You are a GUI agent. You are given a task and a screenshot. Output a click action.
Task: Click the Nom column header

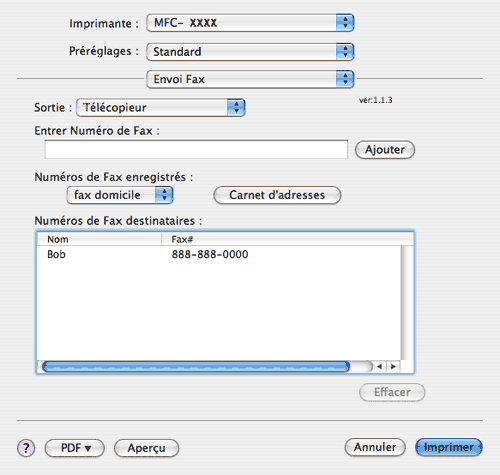pos(99,239)
